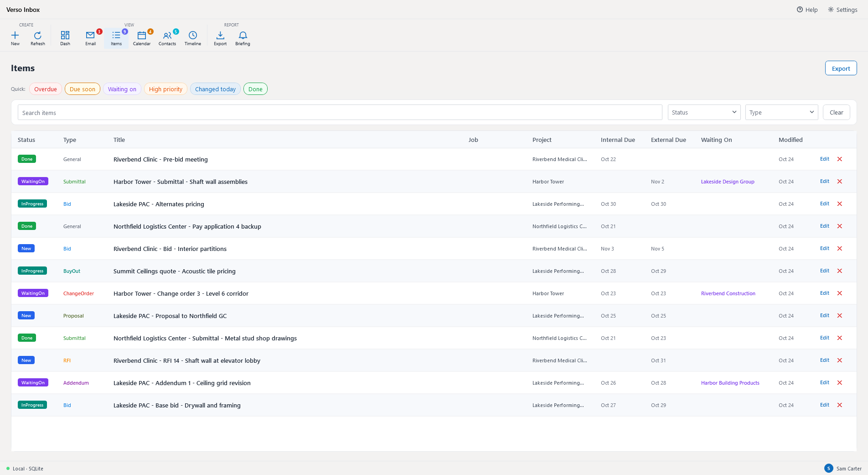Edit the Lakeside PAC Addendum 1 row
This screenshot has width=868, height=475.
825,383
